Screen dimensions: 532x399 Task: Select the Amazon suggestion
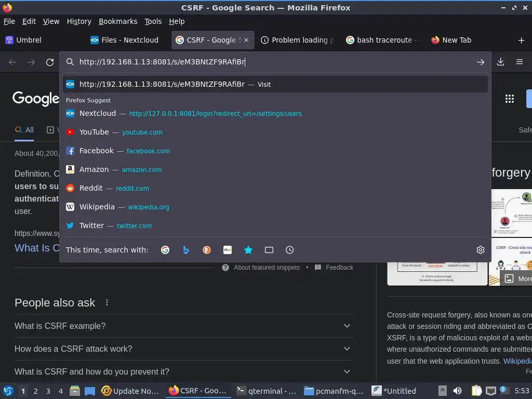coord(275,169)
